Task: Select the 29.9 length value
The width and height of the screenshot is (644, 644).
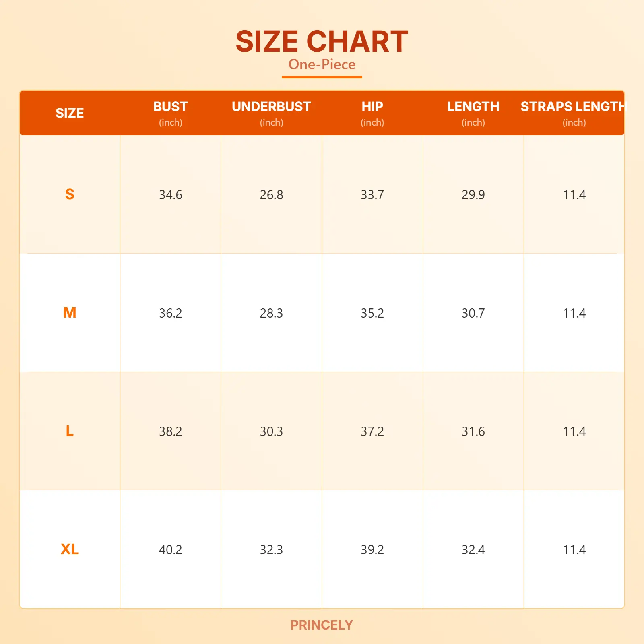Action: 473,195
